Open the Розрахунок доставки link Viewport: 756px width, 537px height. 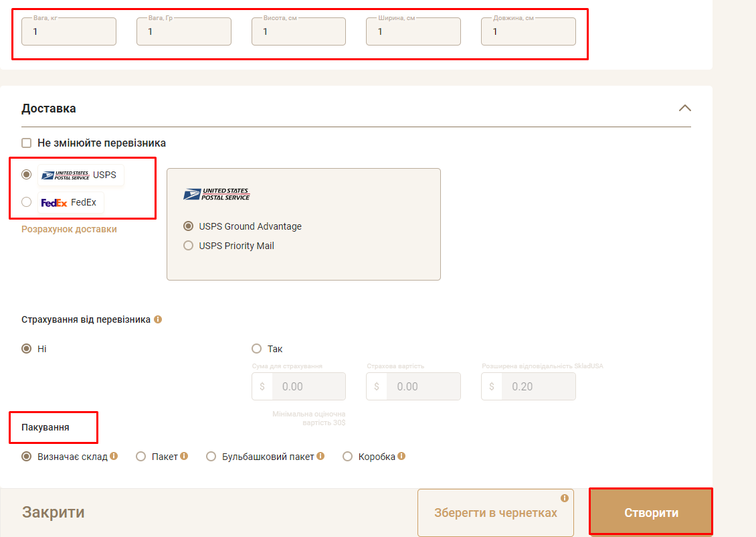69,229
